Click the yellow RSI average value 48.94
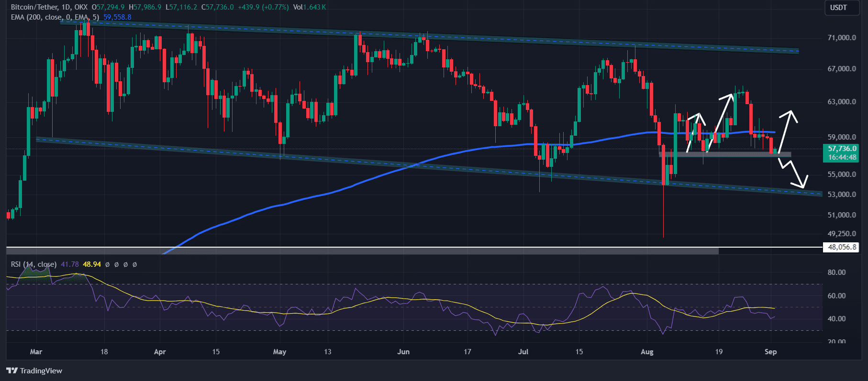868x381 pixels. coord(92,264)
